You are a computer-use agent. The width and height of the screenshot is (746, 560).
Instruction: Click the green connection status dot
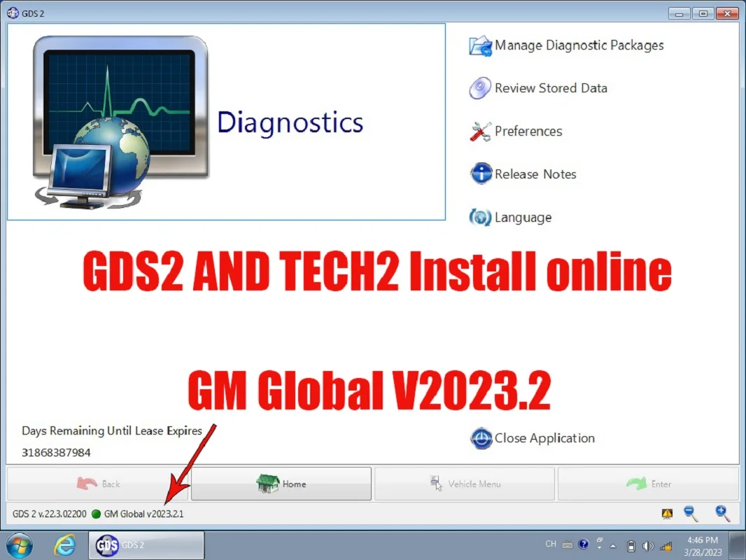point(96,514)
